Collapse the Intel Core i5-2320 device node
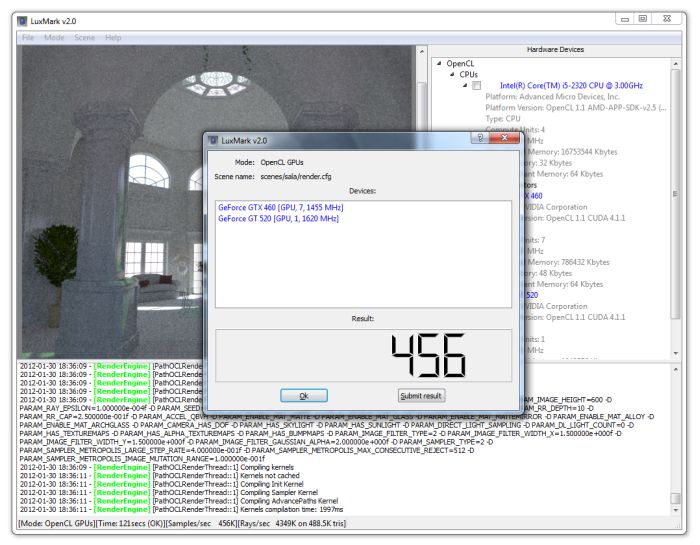This screenshot has width=700, height=545. point(465,85)
